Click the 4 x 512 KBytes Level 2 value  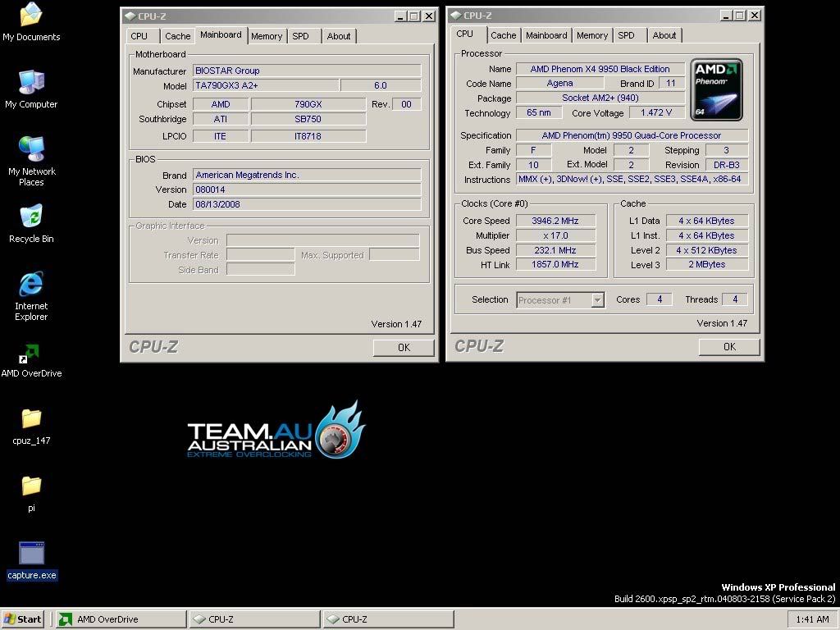coord(706,250)
